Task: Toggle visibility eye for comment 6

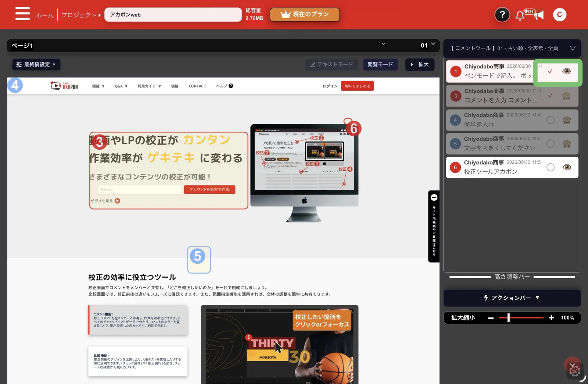Action: (567, 167)
